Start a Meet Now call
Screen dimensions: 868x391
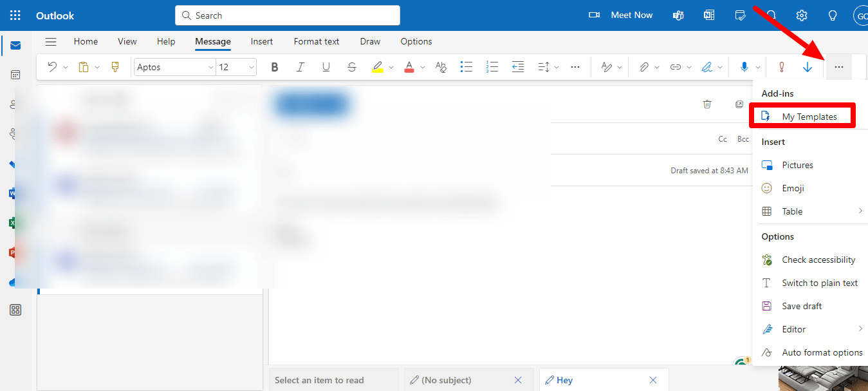(x=620, y=15)
